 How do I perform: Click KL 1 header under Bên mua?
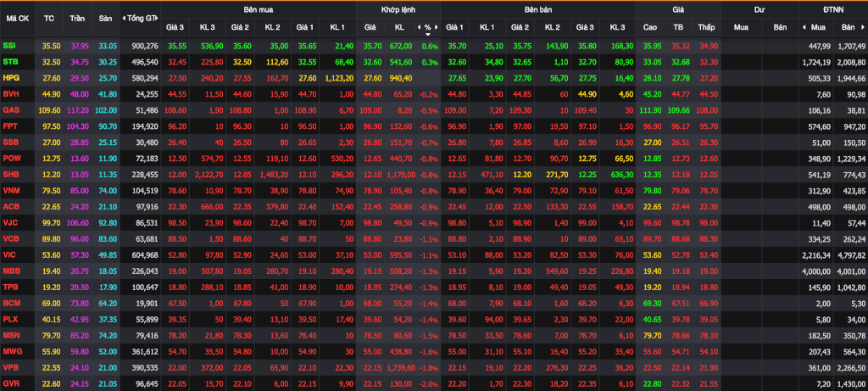pyautogui.click(x=337, y=27)
